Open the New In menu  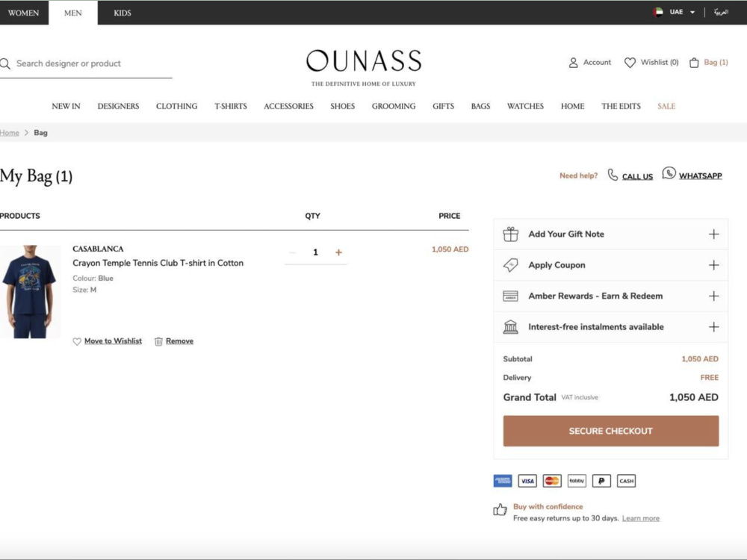point(66,106)
